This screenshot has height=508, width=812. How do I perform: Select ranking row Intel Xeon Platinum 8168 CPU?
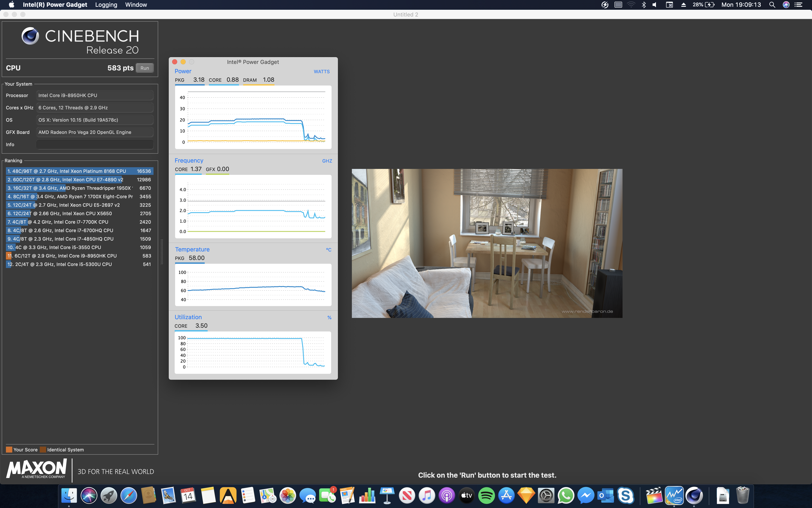pyautogui.click(x=80, y=171)
